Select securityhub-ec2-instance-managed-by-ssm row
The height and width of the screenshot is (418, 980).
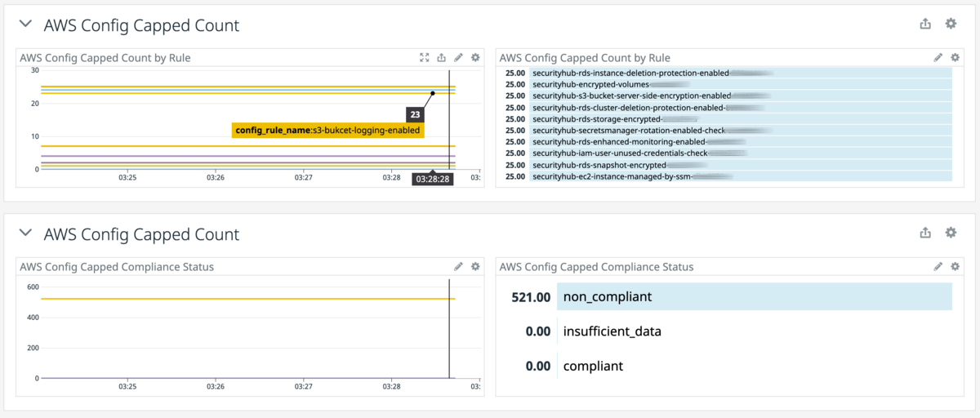[x=727, y=176]
